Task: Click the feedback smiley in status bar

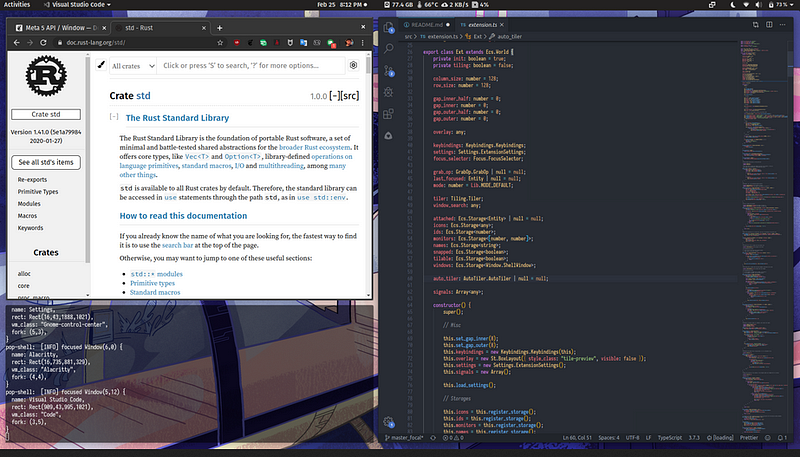Action: point(768,438)
